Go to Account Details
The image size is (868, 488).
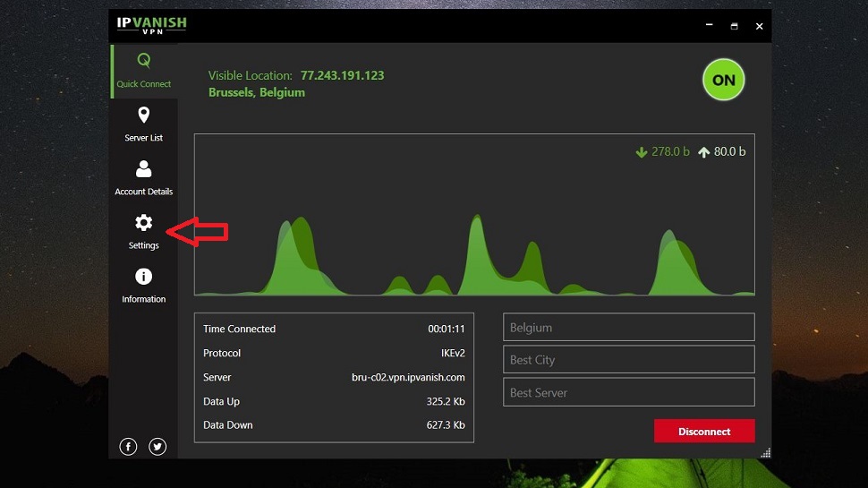(143, 178)
